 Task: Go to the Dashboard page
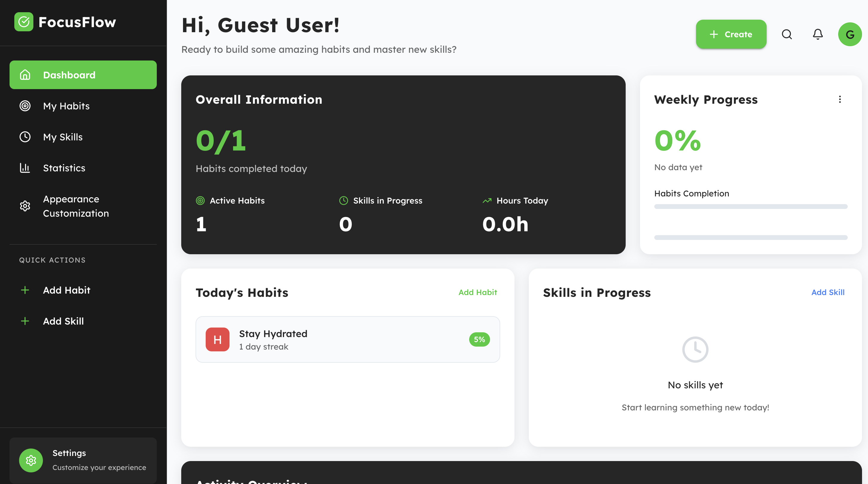coord(83,75)
